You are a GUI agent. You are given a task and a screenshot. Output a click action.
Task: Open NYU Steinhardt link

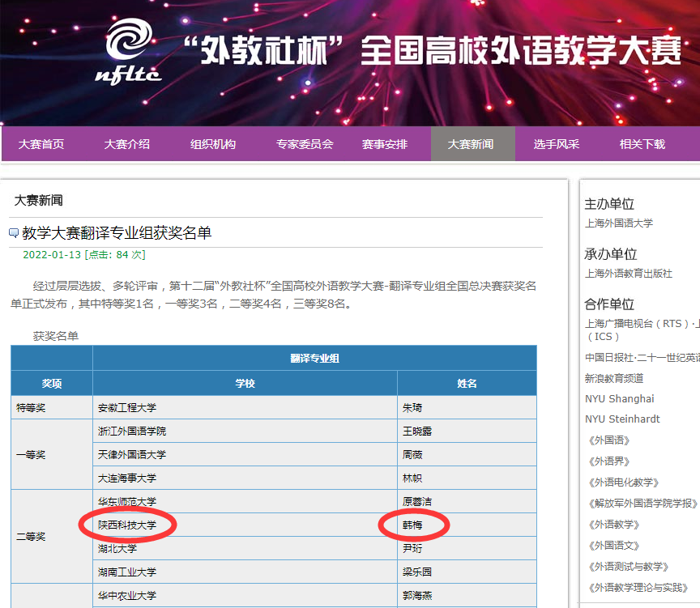click(622, 419)
